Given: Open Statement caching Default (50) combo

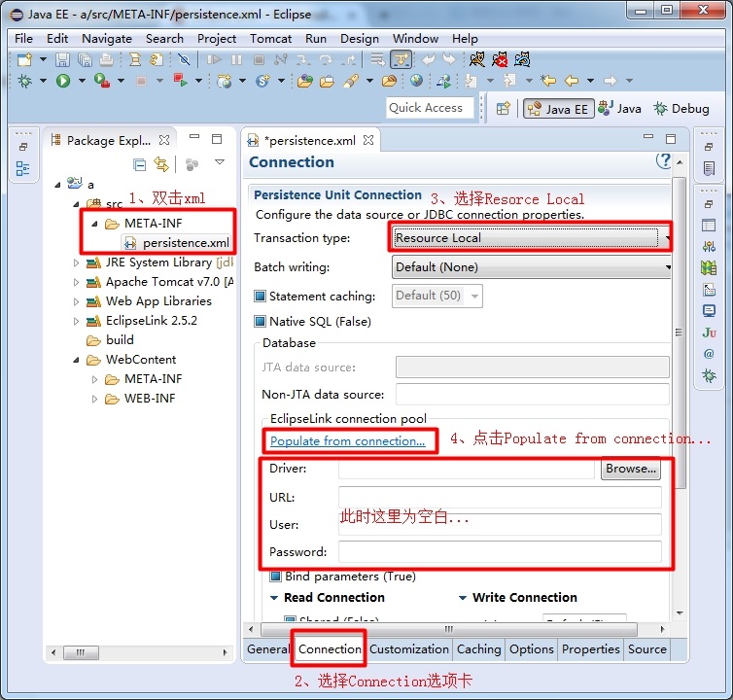Looking at the screenshot, I should (437, 296).
